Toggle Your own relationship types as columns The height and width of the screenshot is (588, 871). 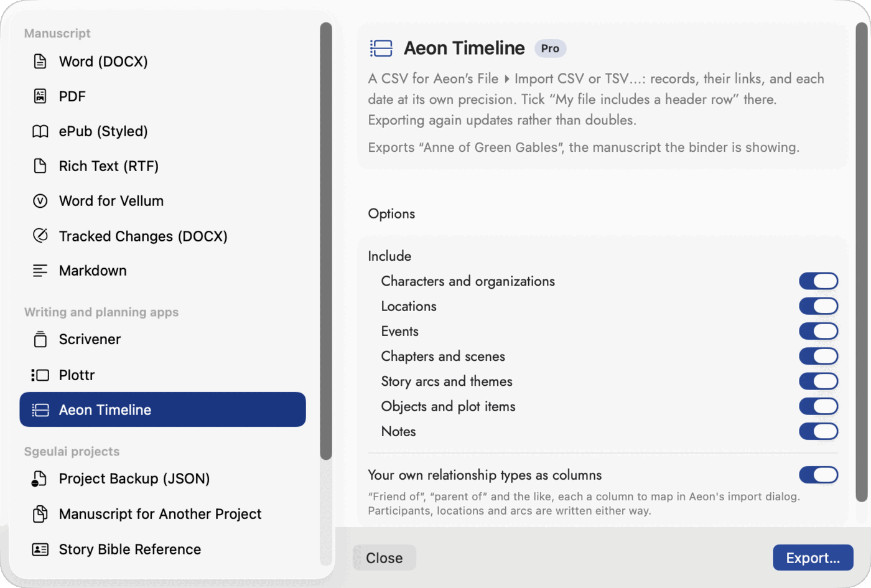point(819,475)
